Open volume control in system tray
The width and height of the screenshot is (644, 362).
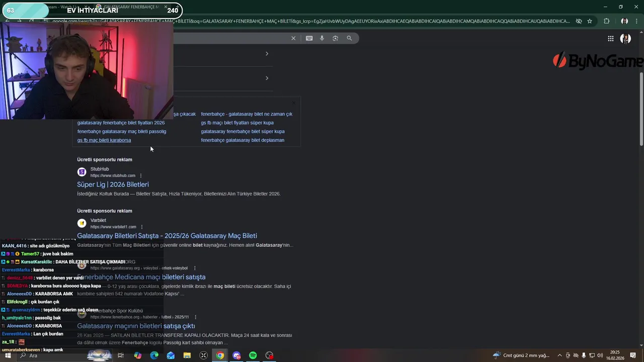(x=600, y=355)
